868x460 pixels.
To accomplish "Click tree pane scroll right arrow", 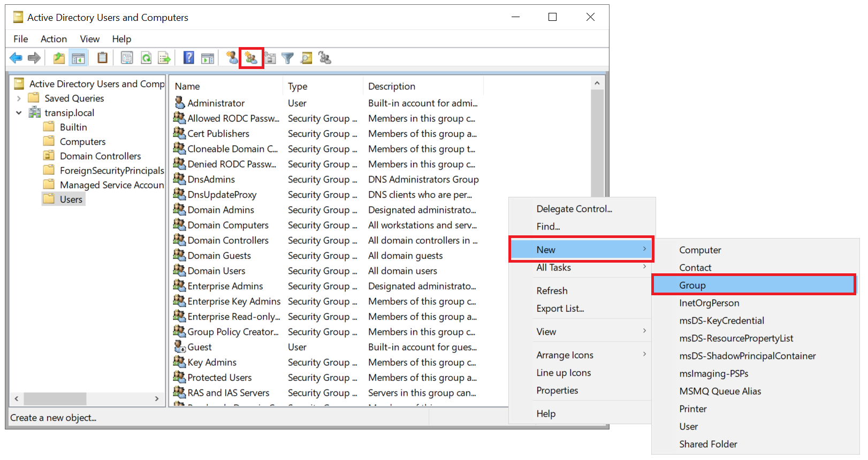I will click(x=156, y=398).
